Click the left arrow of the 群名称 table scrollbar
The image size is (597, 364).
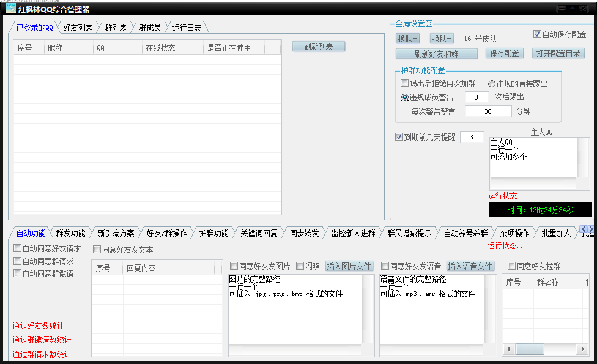pyautogui.click(x=509, y=349)
